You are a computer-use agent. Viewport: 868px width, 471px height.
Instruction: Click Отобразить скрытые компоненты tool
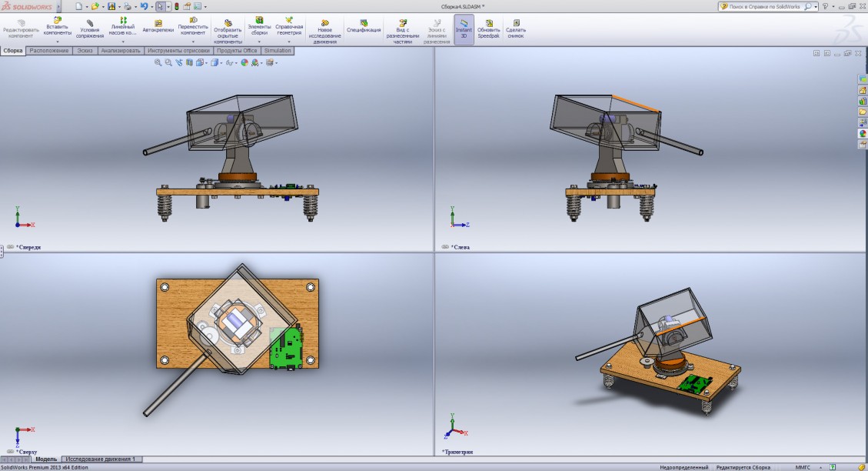point(228,32)
